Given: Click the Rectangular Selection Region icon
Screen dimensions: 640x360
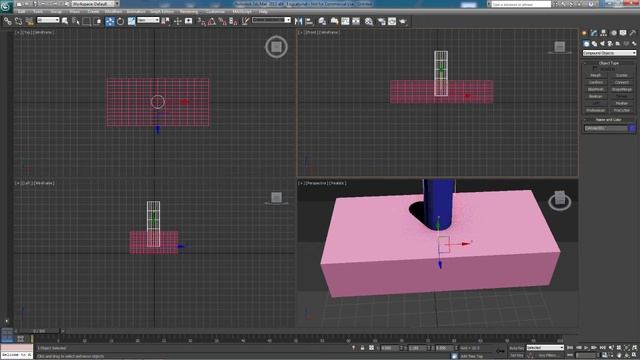Looking at the screenshot, I should [x=87, y=21].
